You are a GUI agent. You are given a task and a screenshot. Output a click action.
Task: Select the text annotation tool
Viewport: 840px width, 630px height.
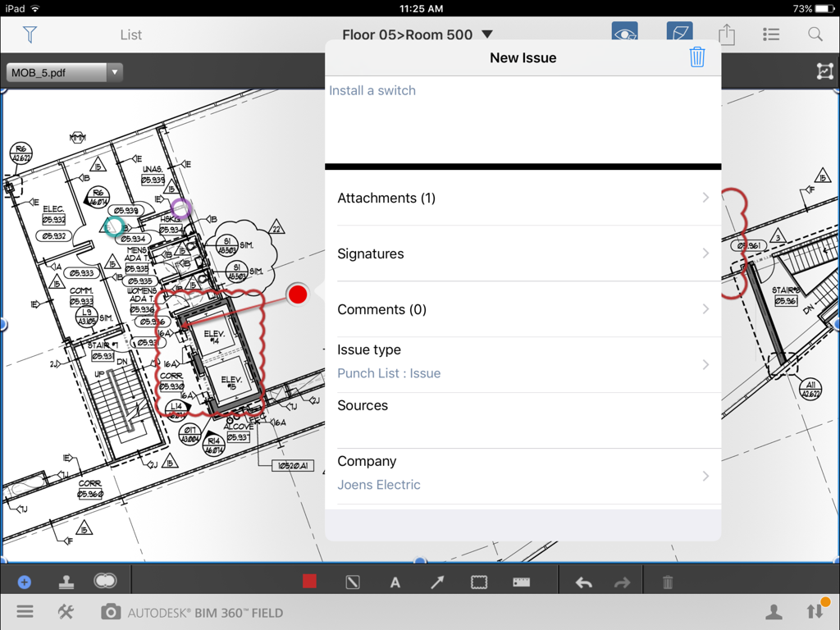[x=395, y=581]
